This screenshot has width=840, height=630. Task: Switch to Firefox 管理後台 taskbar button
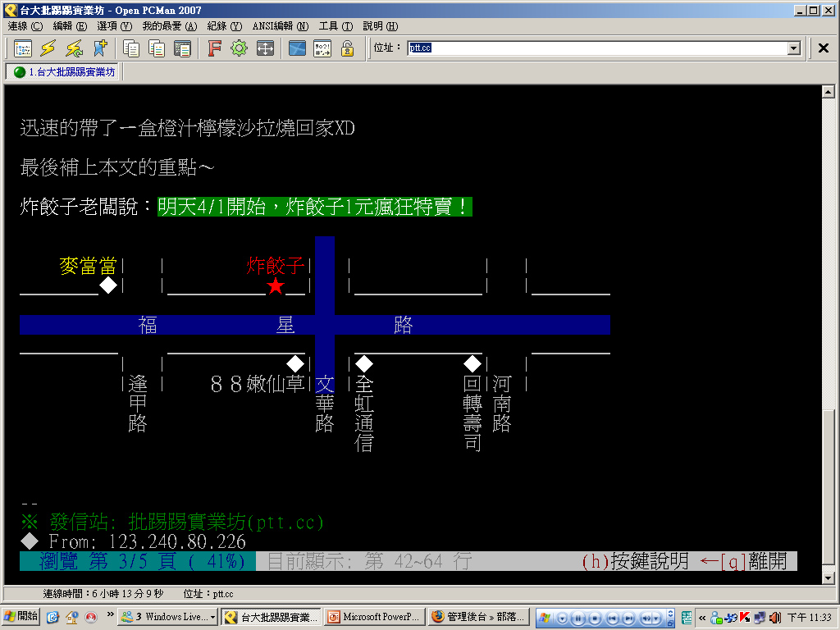[x=479, y=617]
